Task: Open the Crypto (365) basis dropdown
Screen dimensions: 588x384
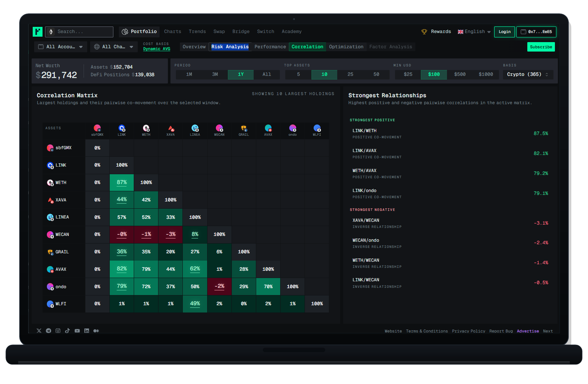Action: tap(528, 74)
